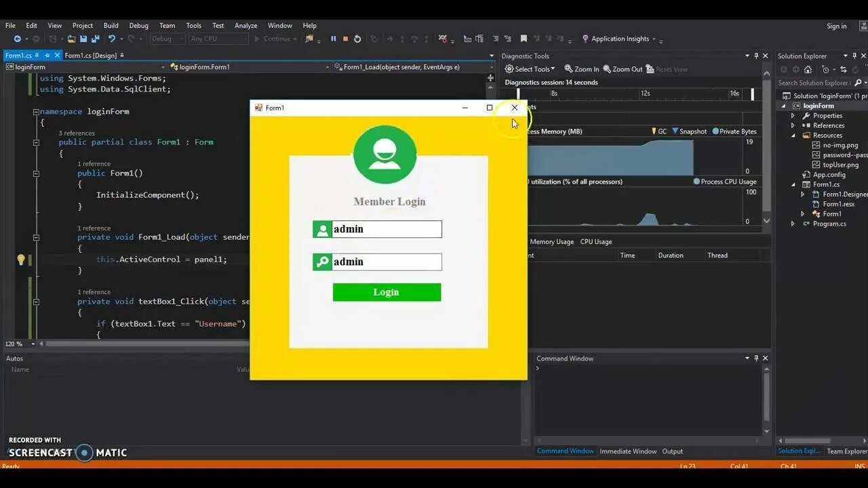Click Zoom Out in Diagnostic Tools
The image size is (868, 488).
622,69
